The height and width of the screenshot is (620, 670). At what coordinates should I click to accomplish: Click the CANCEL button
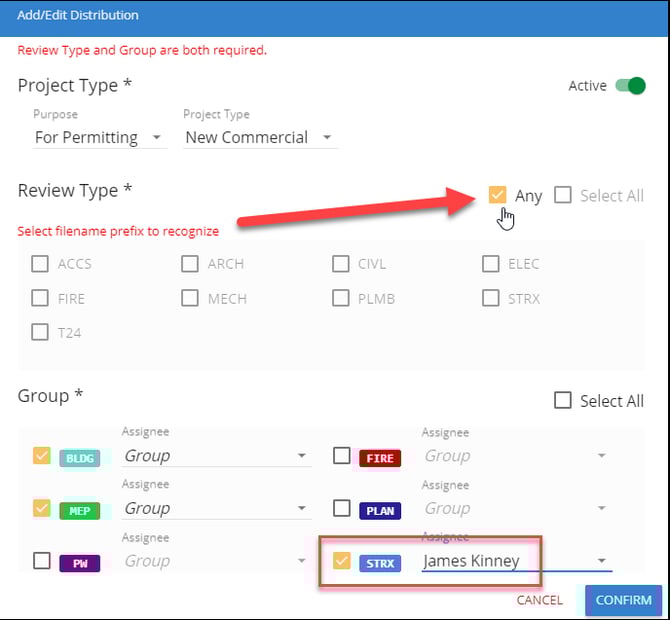tap(539, 601)
